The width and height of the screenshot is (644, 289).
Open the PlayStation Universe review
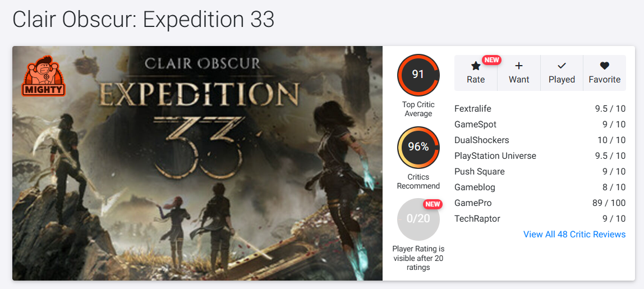[540, 156]
